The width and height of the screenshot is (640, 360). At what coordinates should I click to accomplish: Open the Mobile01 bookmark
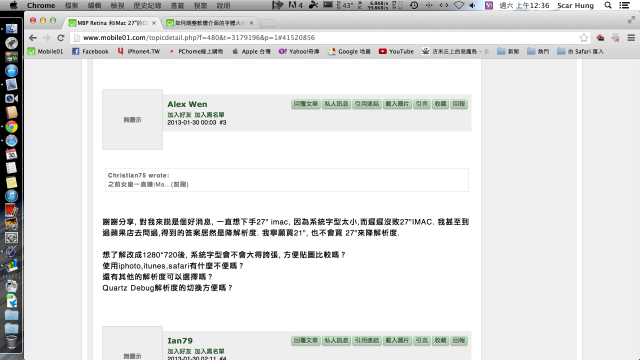coord(45,51)
